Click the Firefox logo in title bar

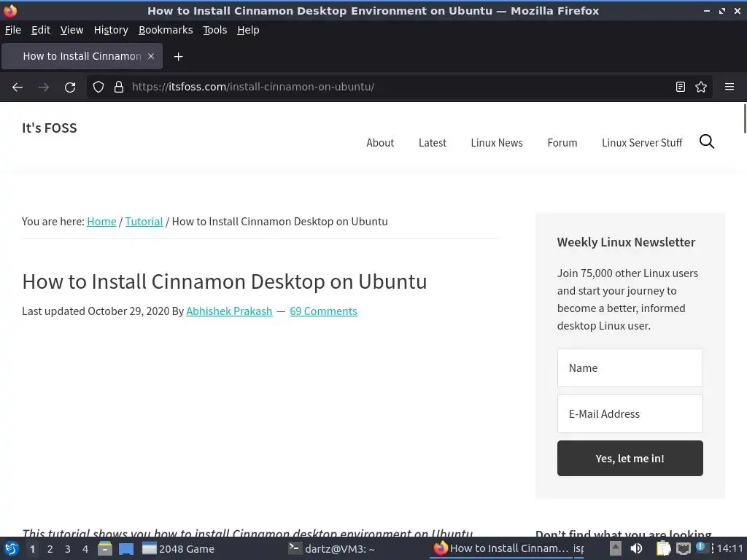10,10
